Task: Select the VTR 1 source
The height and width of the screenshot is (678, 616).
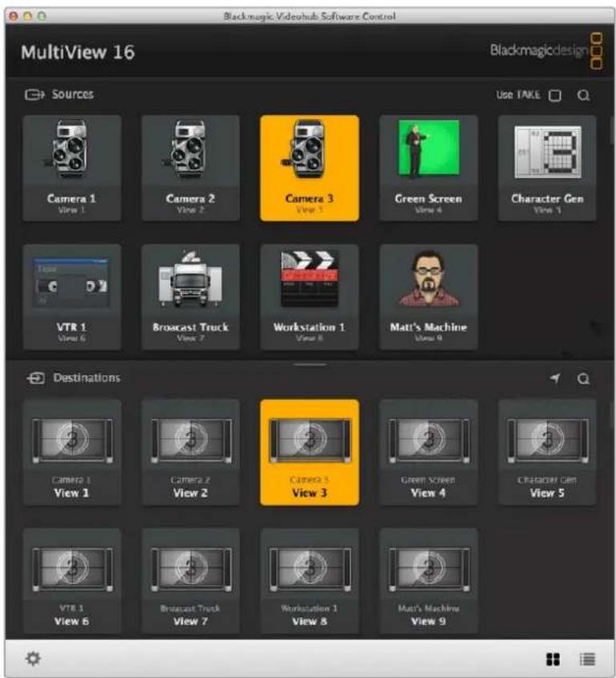Action: point(71,297)
